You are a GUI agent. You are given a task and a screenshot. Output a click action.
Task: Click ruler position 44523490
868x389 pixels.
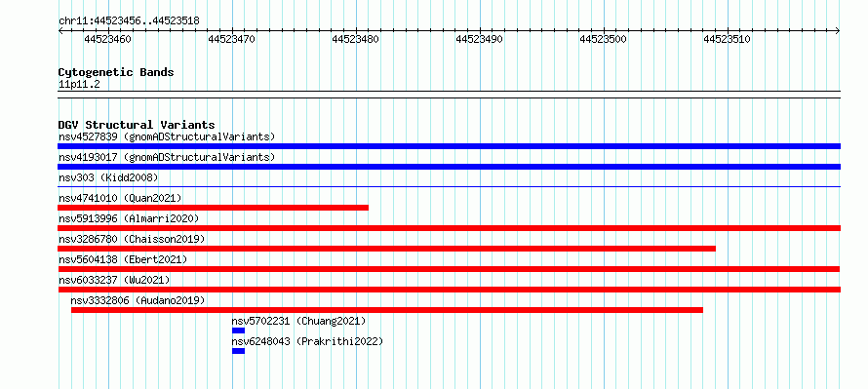(x=480, y=39)
